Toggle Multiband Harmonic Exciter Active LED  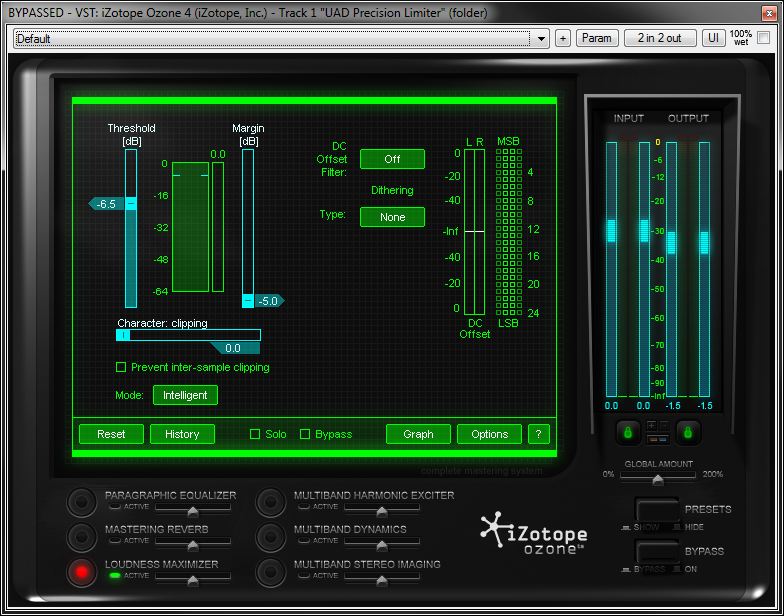pos(304,506)
